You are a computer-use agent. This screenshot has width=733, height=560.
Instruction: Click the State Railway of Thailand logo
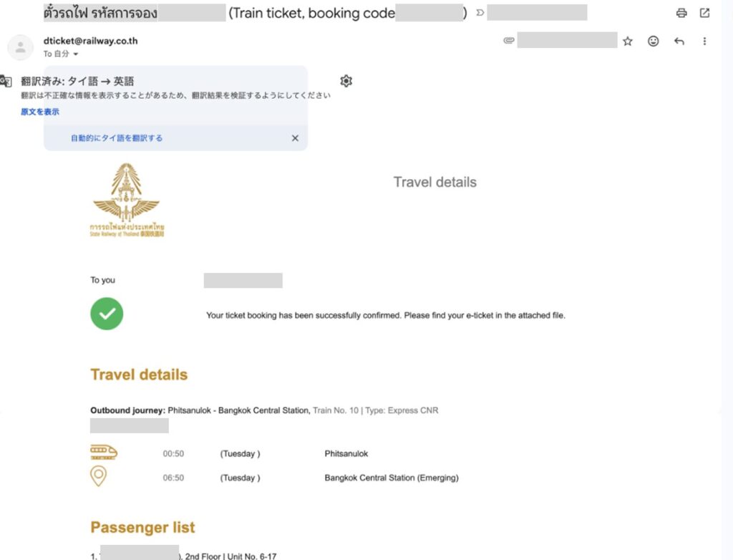point(128,200)
